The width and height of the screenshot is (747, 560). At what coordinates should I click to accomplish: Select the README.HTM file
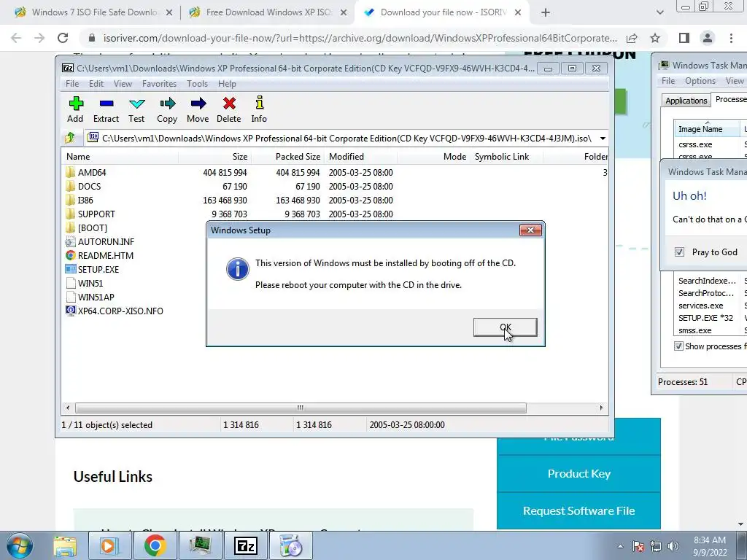pyautogui.click(x=105, y=255)
